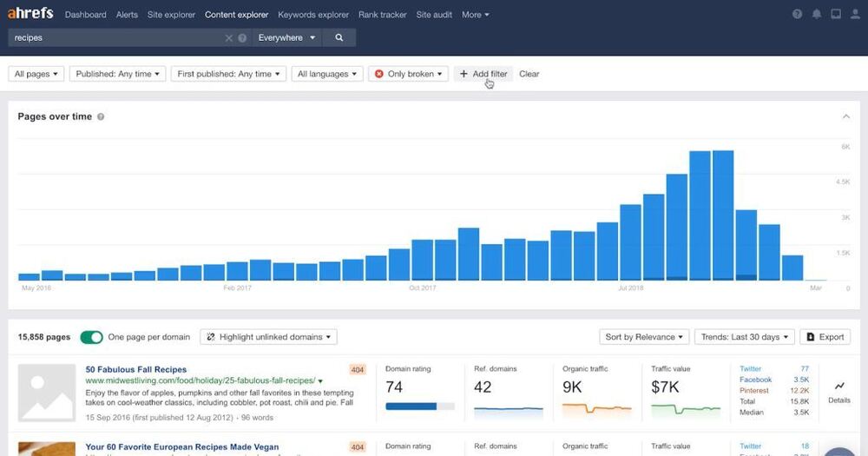Click Organic traffic sparkline of first result
Viewport: 868px width, 456px height.
597,410
